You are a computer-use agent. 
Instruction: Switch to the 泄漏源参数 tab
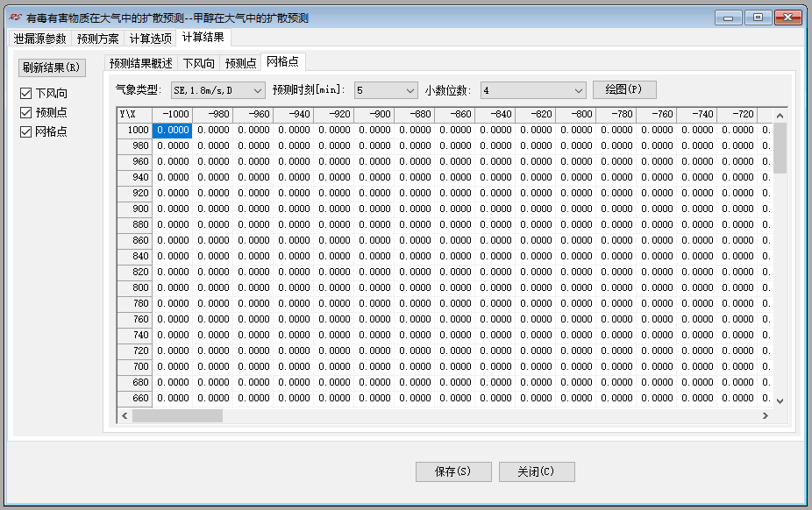tap(39, 39)
